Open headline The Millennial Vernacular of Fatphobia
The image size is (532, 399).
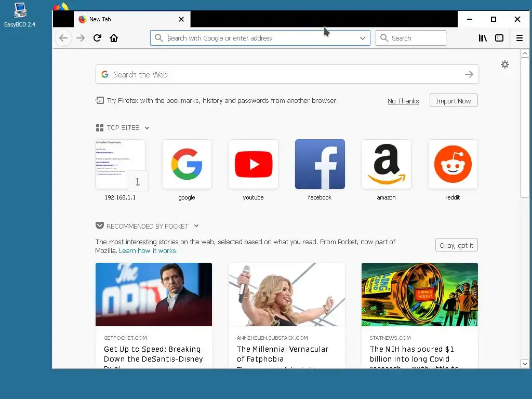(x=283, y=354)
